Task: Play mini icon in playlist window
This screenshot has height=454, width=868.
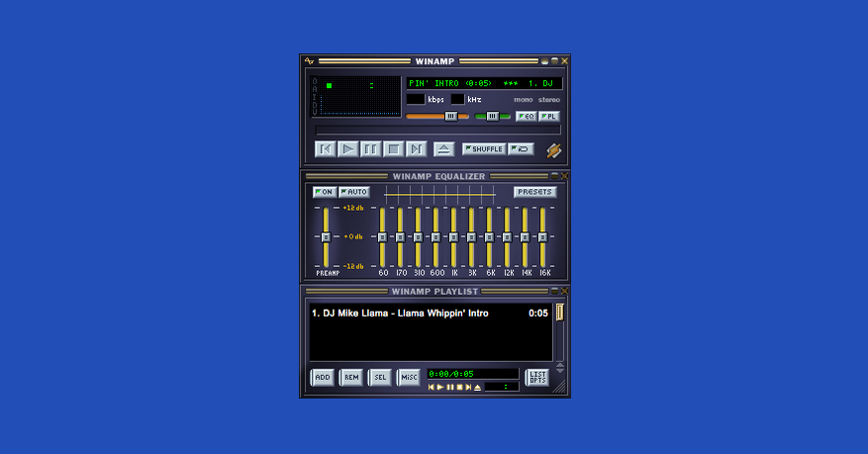Action: point(440,387)
